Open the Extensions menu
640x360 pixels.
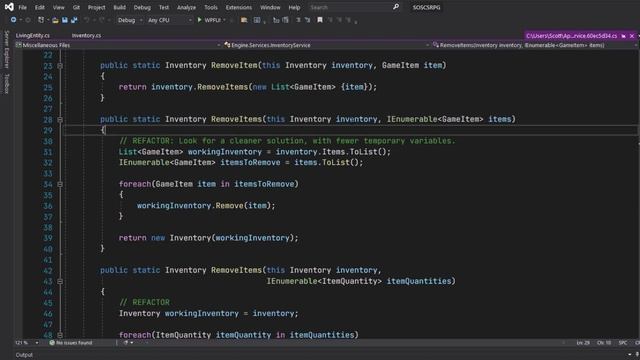(x=239, y=7)
